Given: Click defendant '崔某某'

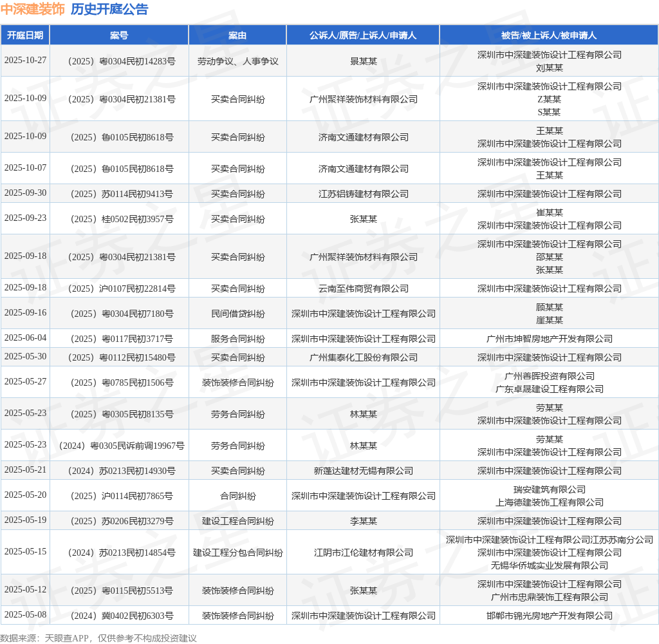Looking at the screenshot, I should (550, 213).
